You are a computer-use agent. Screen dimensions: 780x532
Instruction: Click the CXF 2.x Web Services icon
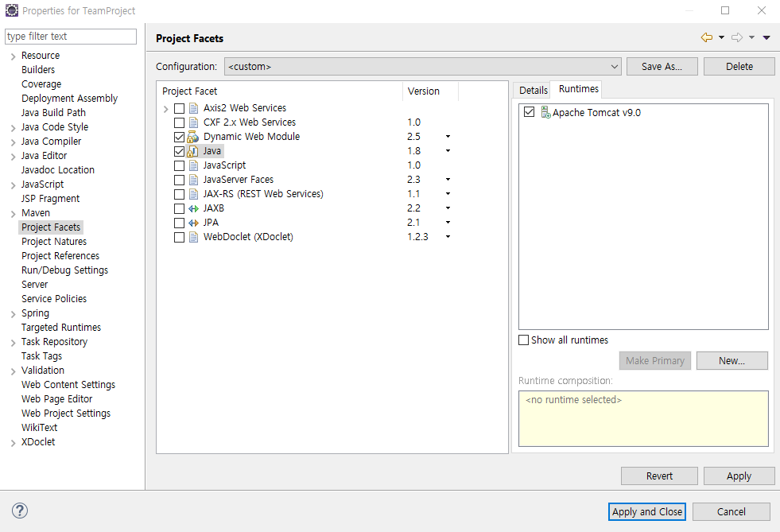(x=193, y=122)
